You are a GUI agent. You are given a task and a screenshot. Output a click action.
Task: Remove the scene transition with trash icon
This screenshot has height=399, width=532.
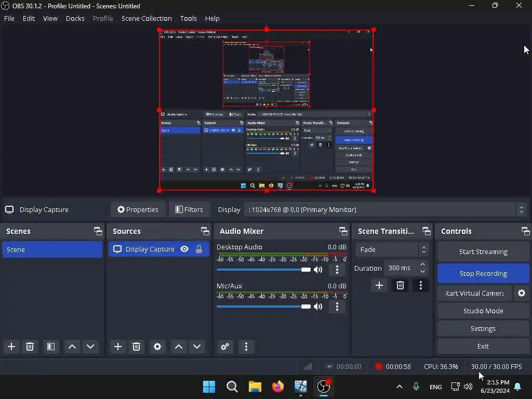[x=400, y=285]
